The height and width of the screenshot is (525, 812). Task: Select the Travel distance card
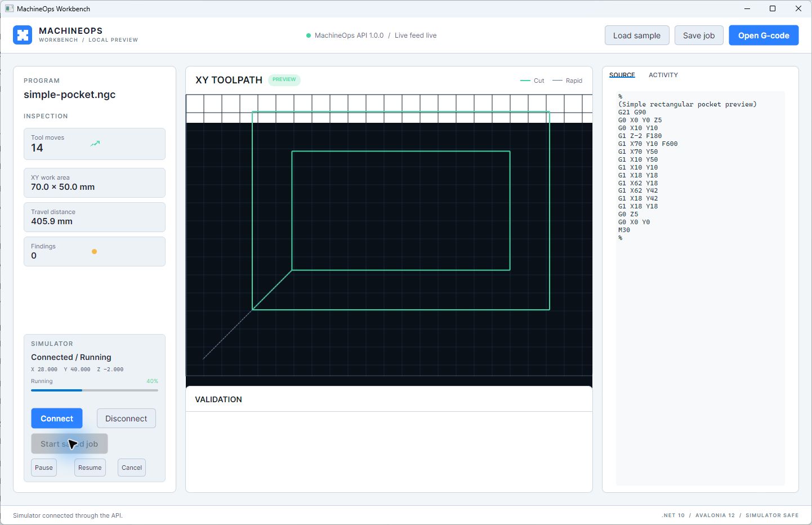click(x=95, y=217)
